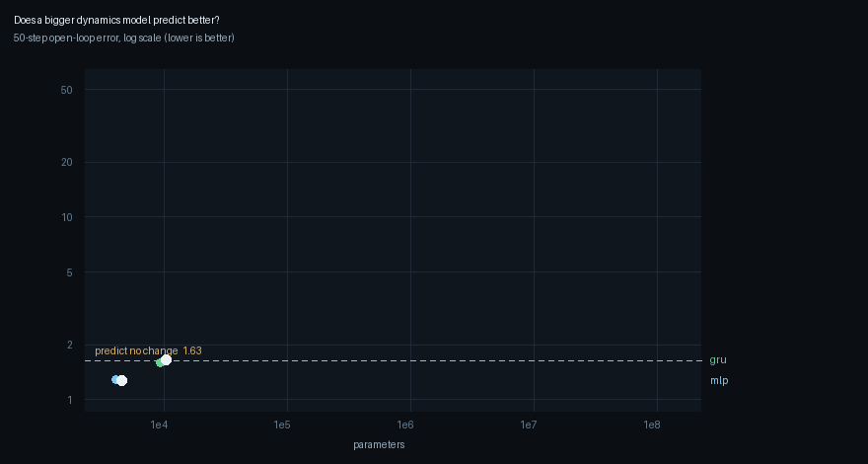
Task: Click the y-axis tick label '1'
Action: pyautogui.click(x=70, y=400)
